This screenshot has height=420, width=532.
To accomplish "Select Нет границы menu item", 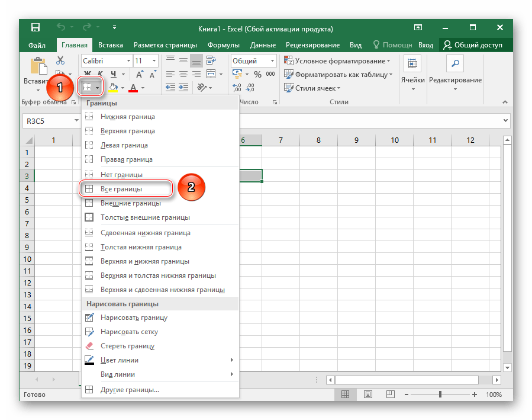I will tap(160, 175).
